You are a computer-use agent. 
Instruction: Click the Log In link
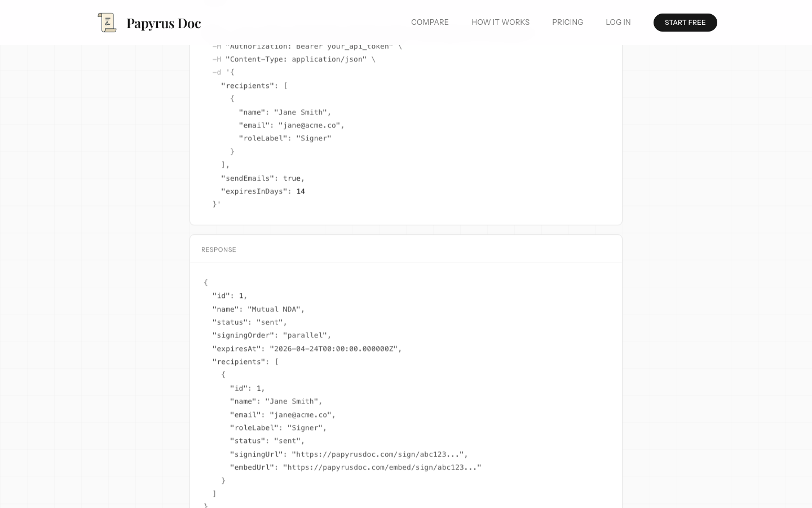(618, 23)
